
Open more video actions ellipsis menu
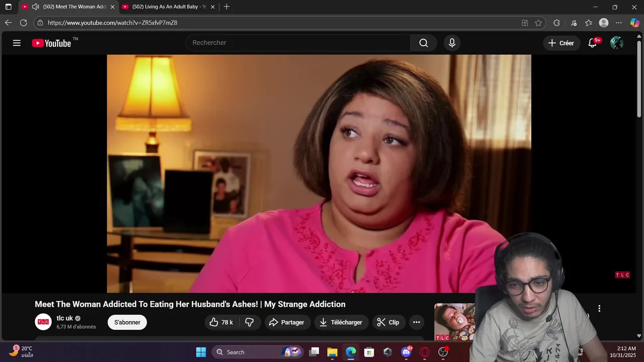(417, 322)
